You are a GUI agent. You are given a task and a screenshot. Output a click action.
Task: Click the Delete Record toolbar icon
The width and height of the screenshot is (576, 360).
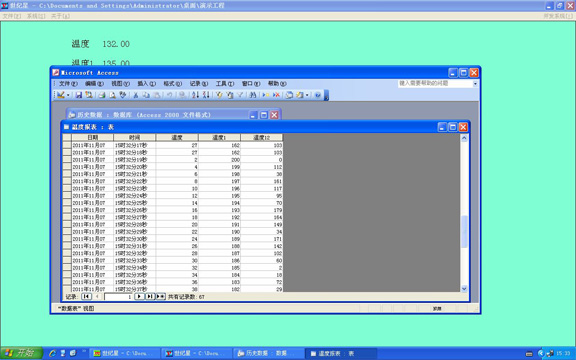(276, 95)
